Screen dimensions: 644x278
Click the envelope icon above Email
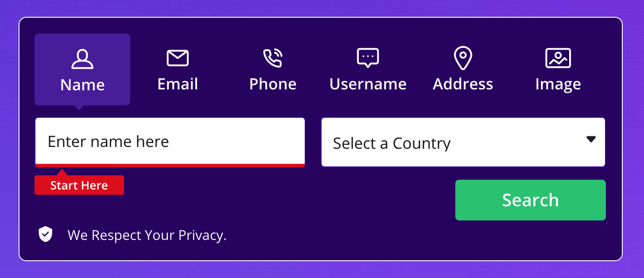pos(178,58)
